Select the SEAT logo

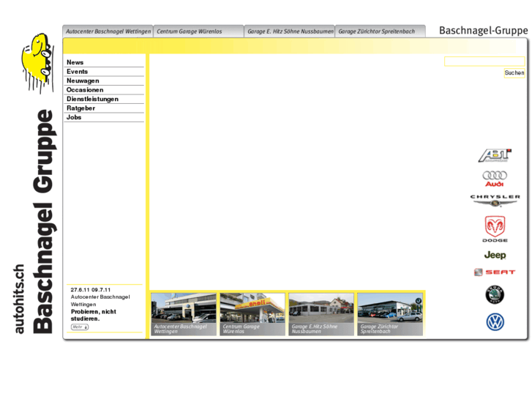(495, 272)
